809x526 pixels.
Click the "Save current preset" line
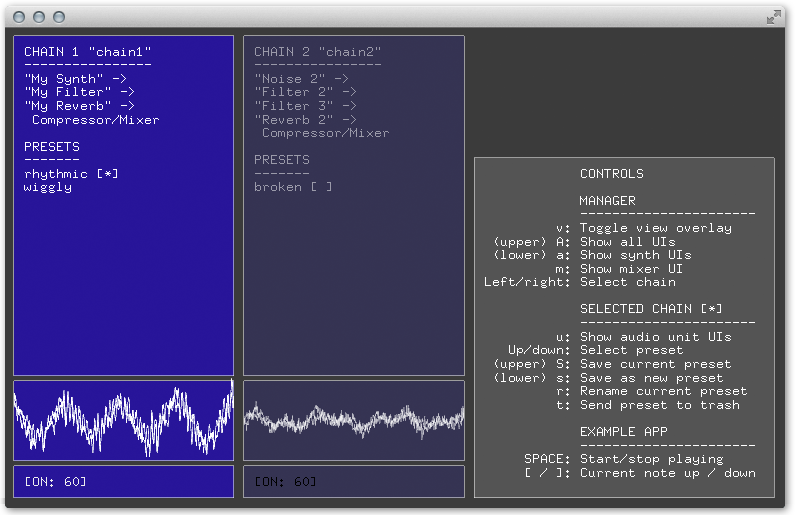(x=612, y=364)
